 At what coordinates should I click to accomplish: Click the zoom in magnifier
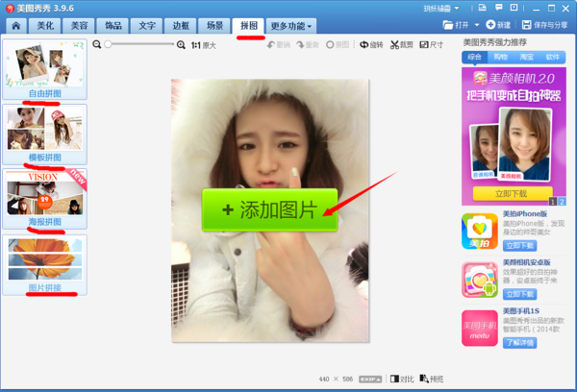(x=181, y=45)
